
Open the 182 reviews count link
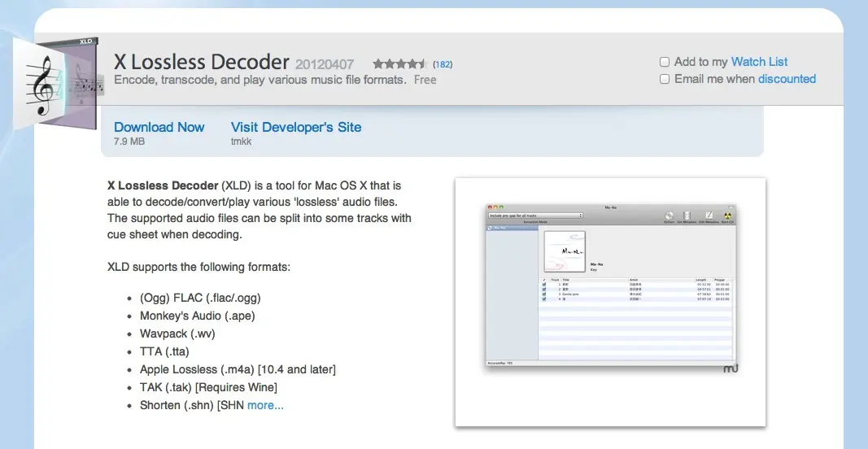pyautogui.click(x=443, y=64)
